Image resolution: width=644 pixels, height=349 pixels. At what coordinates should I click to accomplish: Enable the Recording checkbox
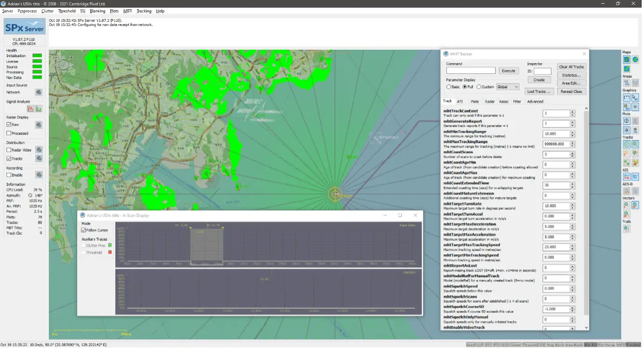click(9, 176)
